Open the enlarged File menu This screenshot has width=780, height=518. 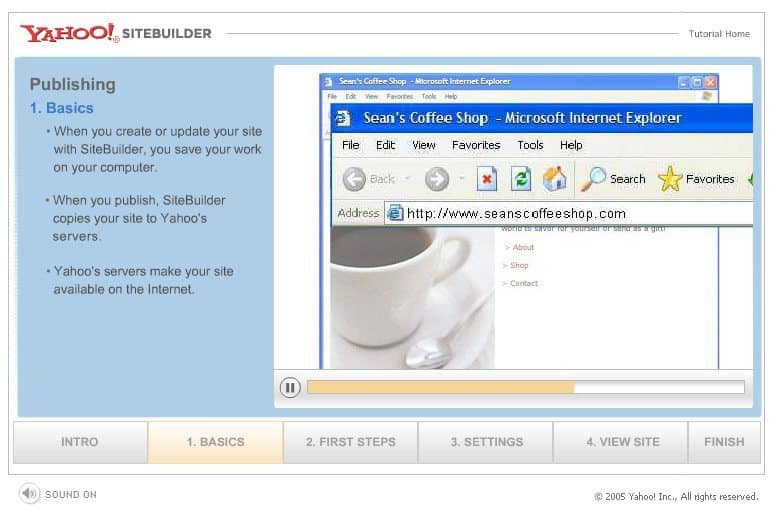[x=351, y=145]
